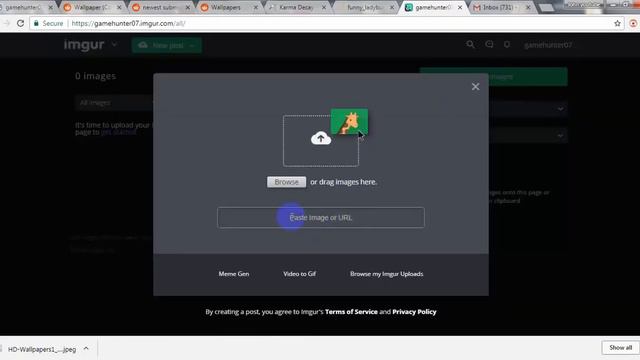Click the browser extension icon by the star
This screenshot has width=640, height=360.
coord(633,24)
